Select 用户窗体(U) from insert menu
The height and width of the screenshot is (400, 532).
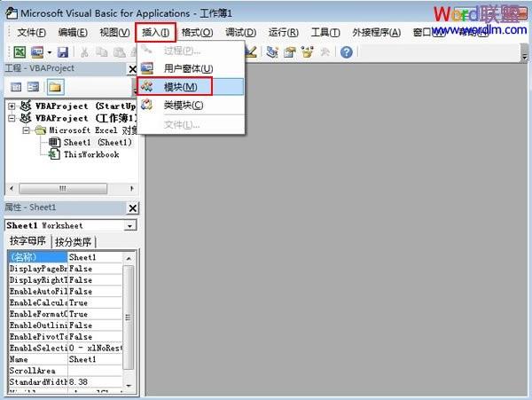(191, 69)
